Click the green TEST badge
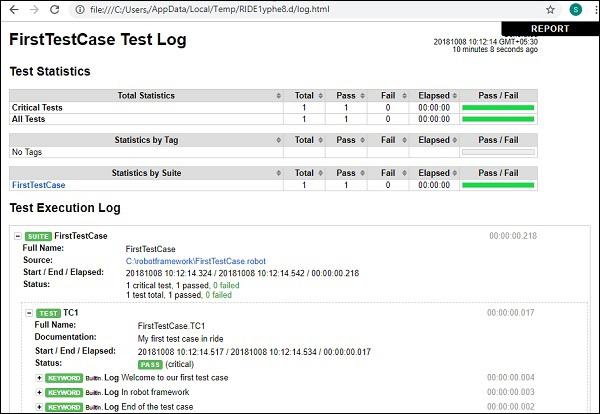600x414 pixels. pyautogui.click(x=49, y=313)
